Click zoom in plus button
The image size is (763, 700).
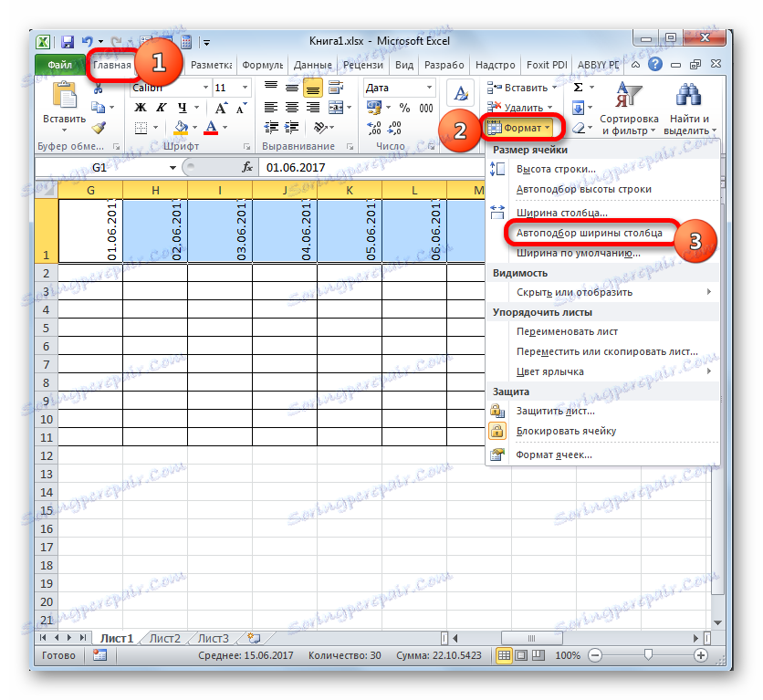[x=701, y=655]
